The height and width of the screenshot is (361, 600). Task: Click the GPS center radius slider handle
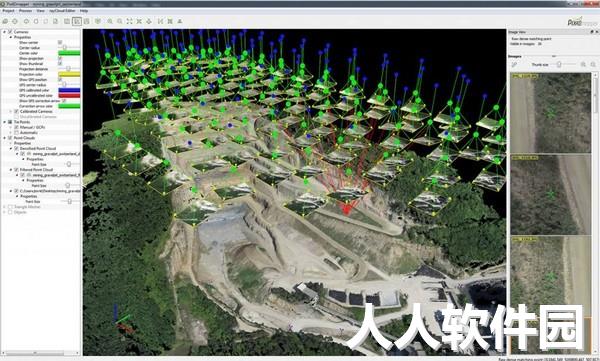point(64,84)
